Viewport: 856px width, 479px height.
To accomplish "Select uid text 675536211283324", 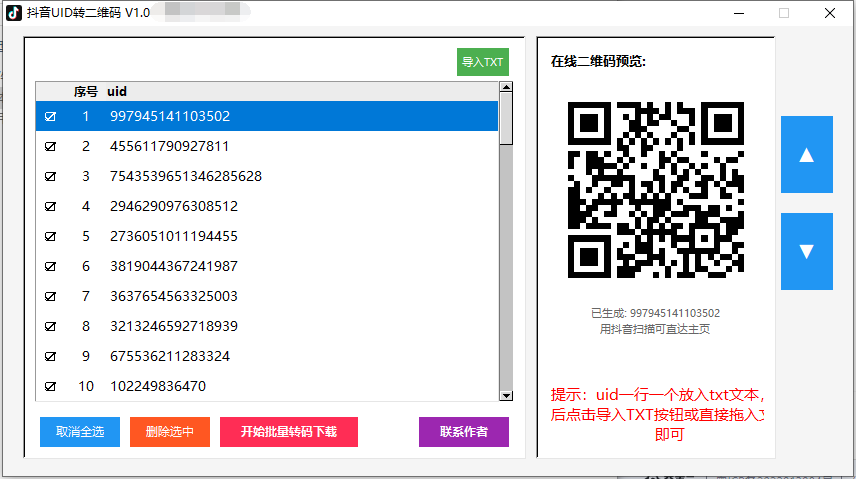I will (170, 357).
